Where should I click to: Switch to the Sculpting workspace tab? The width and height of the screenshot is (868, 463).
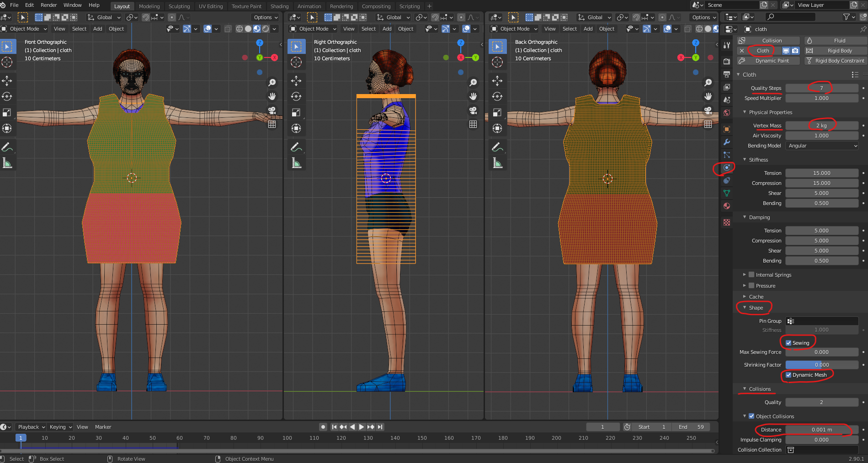[x=179, y=6]
